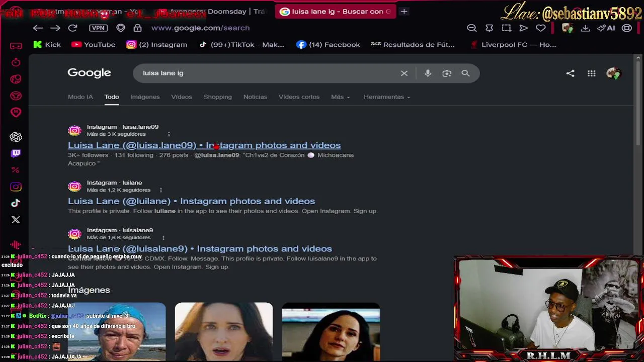Reload the Google search page
Viewport: 644px width, 362px height.
(72, 28)
